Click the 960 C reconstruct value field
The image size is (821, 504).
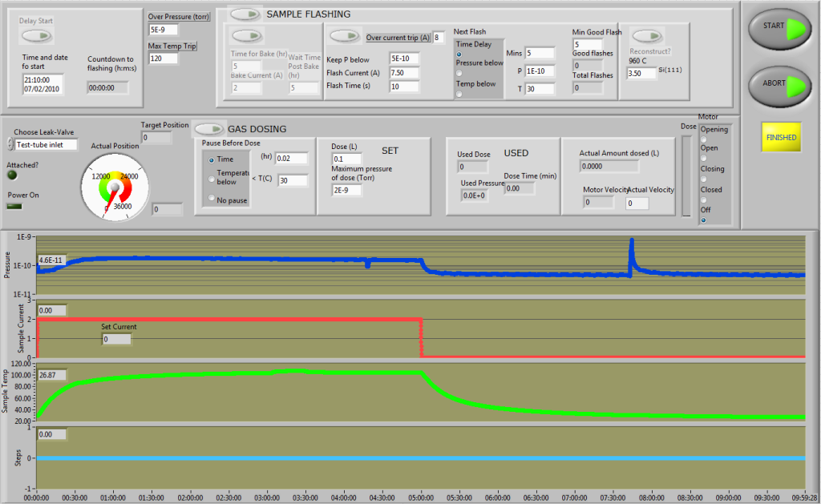(641, 73)
